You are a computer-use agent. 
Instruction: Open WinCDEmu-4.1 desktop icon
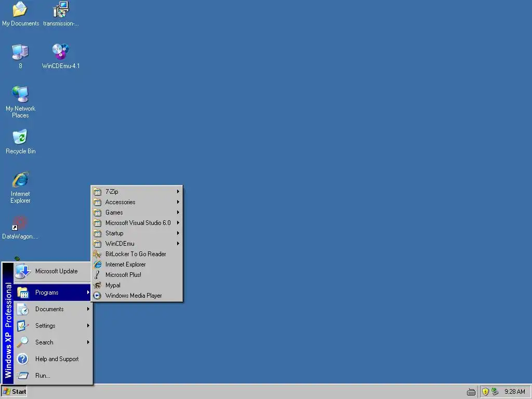coord(61,56)
